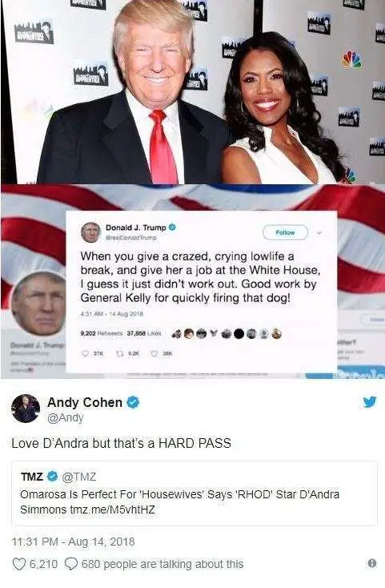Click Andy Cohen's verified badge
This screenshot has width=385, height=588.
(133, 402)
